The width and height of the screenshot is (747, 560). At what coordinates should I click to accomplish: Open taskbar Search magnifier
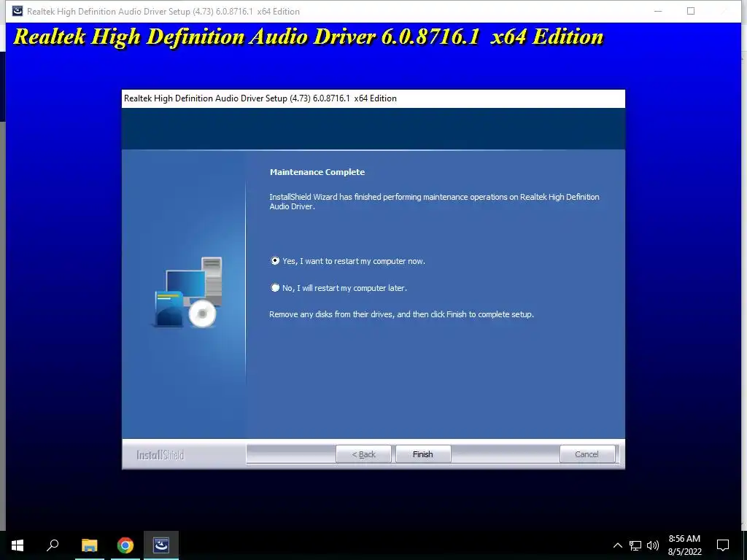(x=53, y=545)
